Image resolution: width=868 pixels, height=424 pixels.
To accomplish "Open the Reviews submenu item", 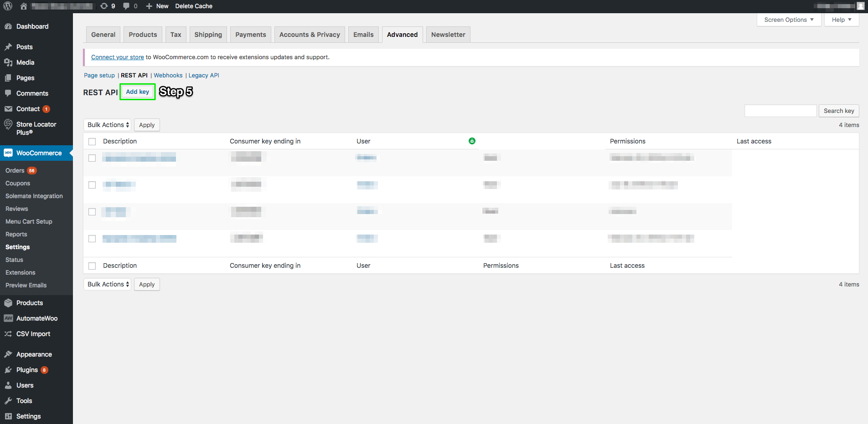I will [x=17, y=209].
